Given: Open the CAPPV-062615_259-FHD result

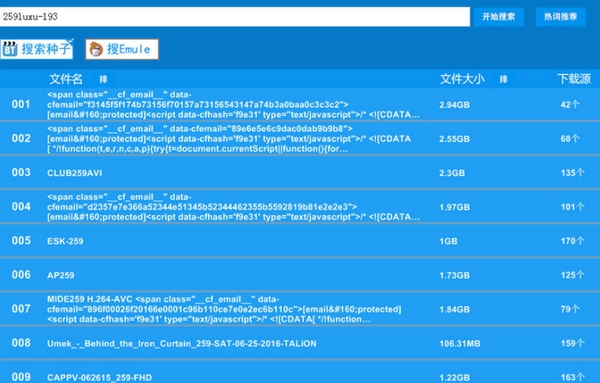Looking at the screenshot, I should 99,378.
